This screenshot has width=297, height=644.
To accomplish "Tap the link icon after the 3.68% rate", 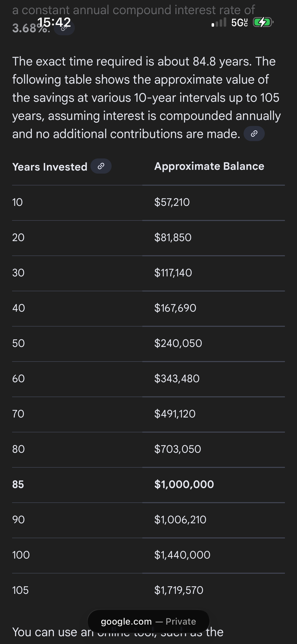I will point(64,28).
